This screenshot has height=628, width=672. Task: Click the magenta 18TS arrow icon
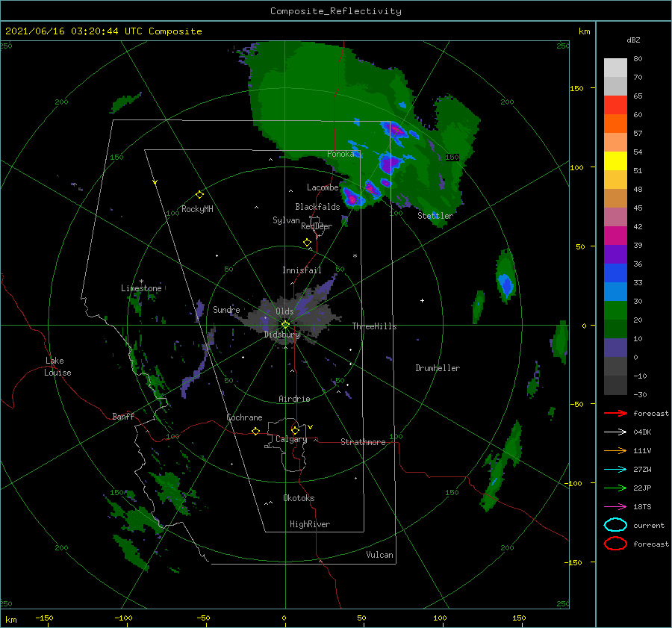coord(615,507)
